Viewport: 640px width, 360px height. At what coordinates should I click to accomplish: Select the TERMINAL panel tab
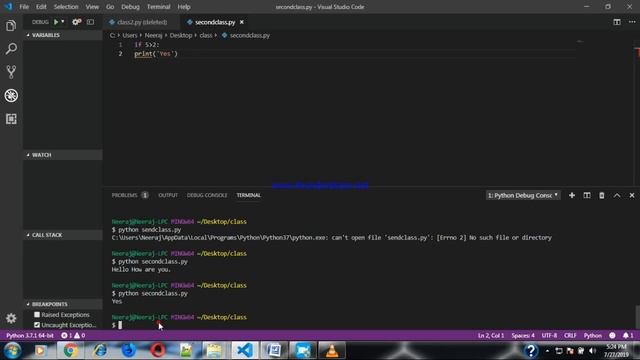(x=248, y=196)
